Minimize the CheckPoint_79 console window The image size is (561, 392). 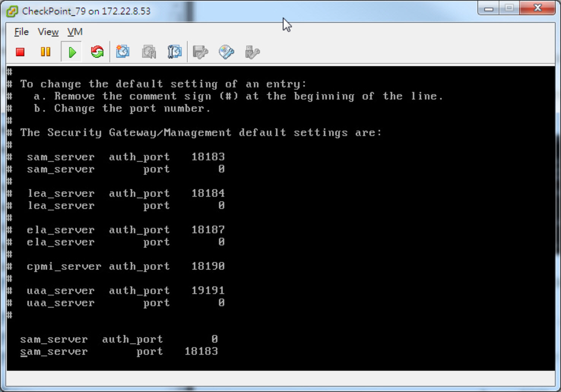pos(489,8)
